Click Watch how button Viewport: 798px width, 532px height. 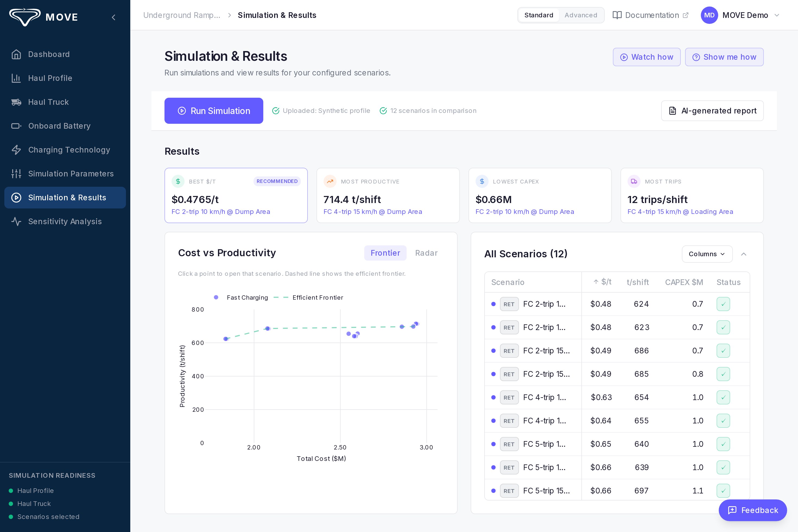pyautogui.click(x=646, y=57)
